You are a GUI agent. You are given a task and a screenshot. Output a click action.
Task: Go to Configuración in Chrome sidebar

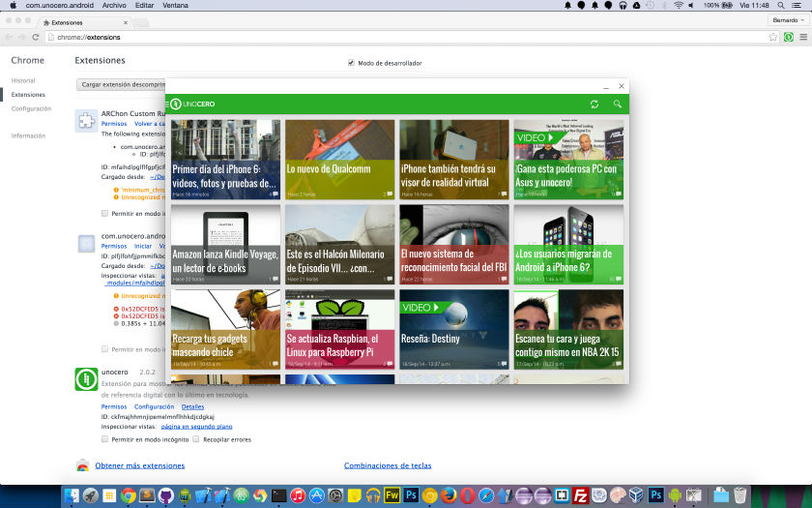[x=31, y=108]
